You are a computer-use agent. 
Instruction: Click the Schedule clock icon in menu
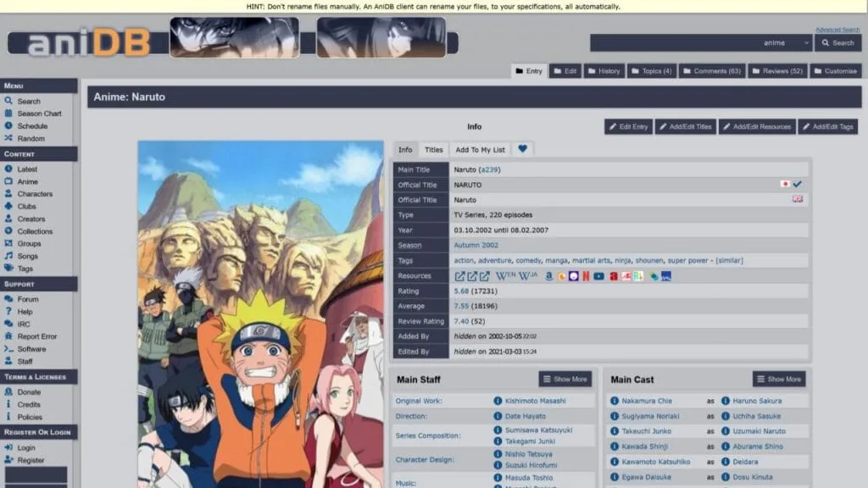pyautogui.click(x=8, y=125)
